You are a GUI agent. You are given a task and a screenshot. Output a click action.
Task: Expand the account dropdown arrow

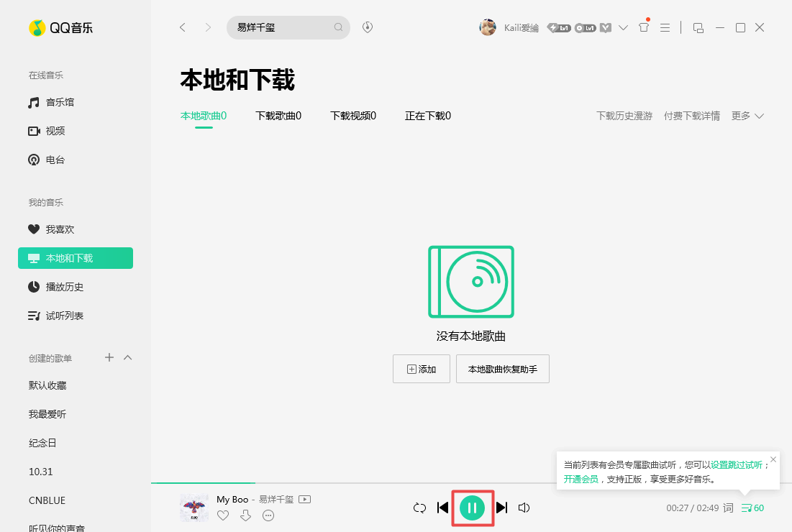point(623,28)
